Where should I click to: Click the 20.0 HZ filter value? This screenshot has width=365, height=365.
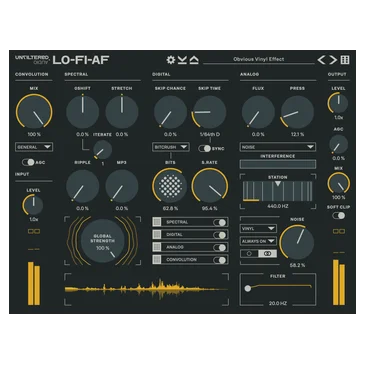pyautogui.click(x=278, y=303)
